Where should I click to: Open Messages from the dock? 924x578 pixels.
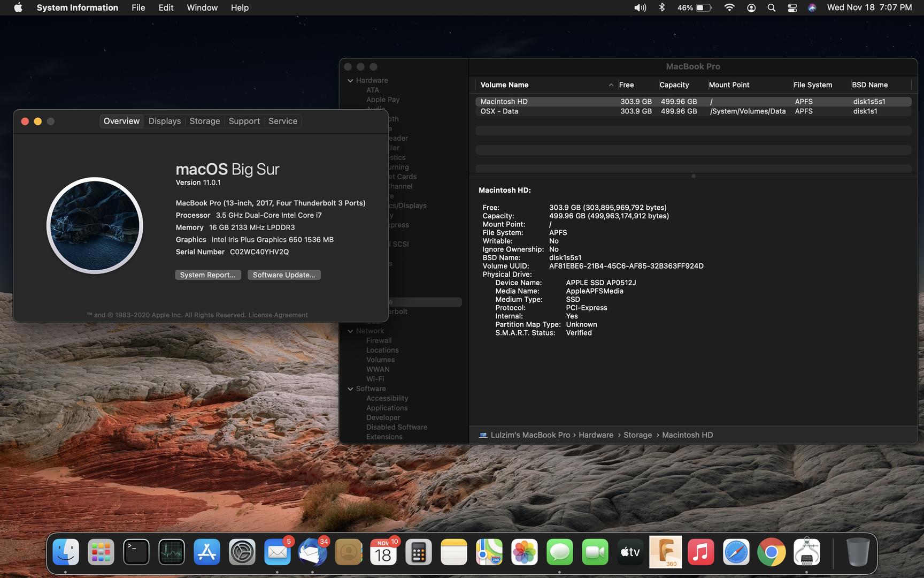click(560, 552)
